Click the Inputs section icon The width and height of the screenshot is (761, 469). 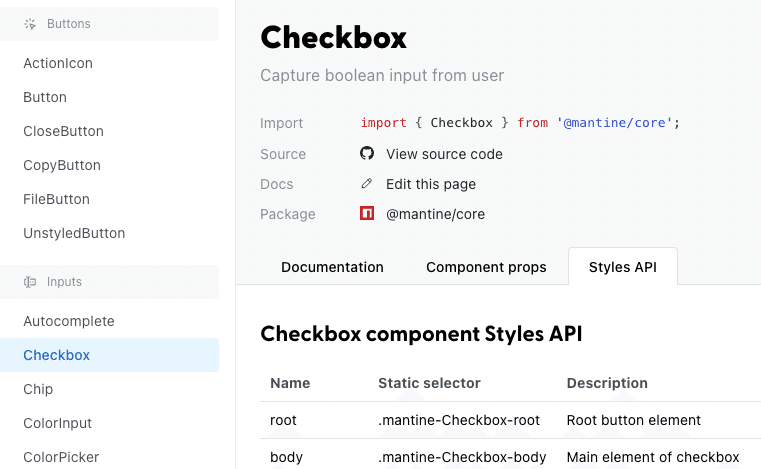30,282
